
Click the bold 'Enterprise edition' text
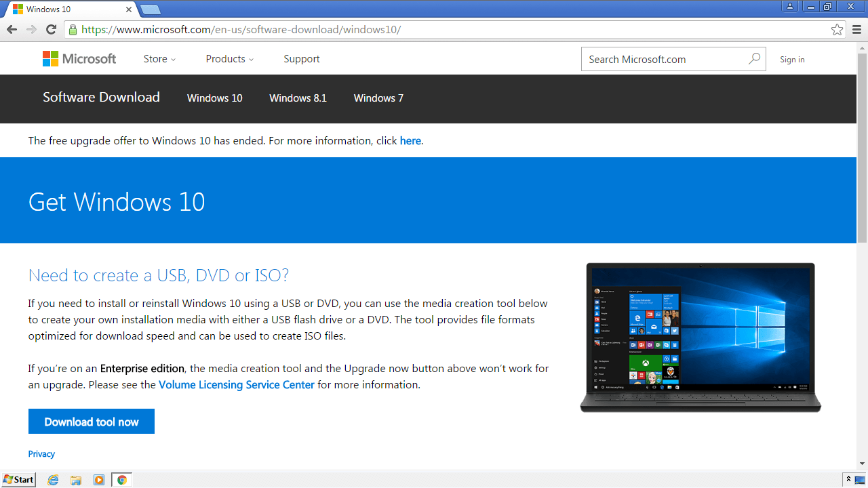coord(142,369)
